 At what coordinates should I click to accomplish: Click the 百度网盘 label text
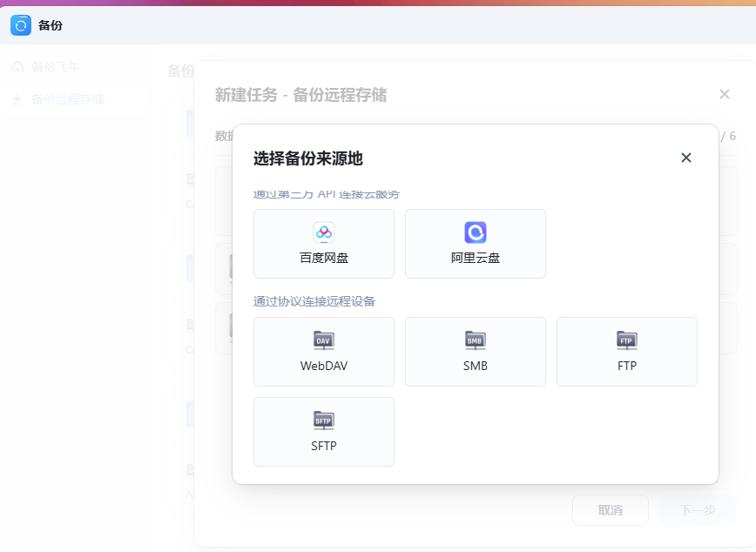tap(324, 258)
